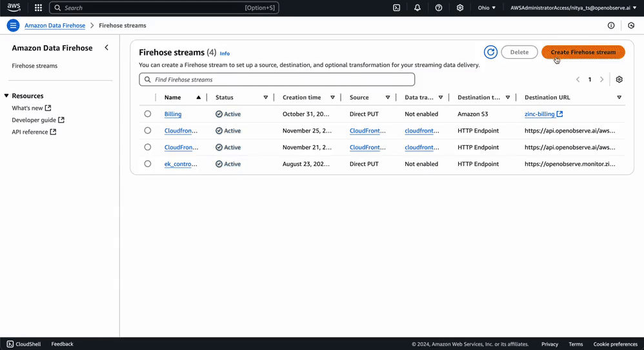Sort by Creation time column
Viewport: 644px width, 350px height.
(x=333, y=98)
